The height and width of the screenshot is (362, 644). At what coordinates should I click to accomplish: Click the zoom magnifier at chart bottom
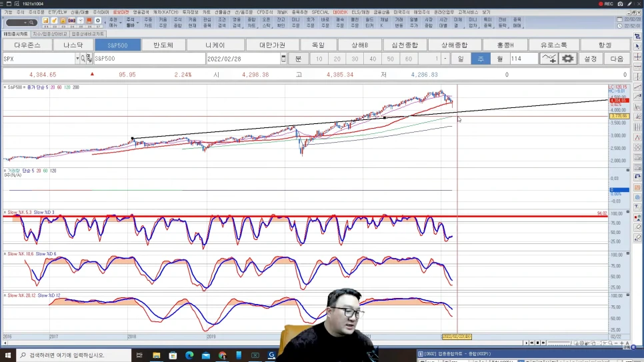610,343
